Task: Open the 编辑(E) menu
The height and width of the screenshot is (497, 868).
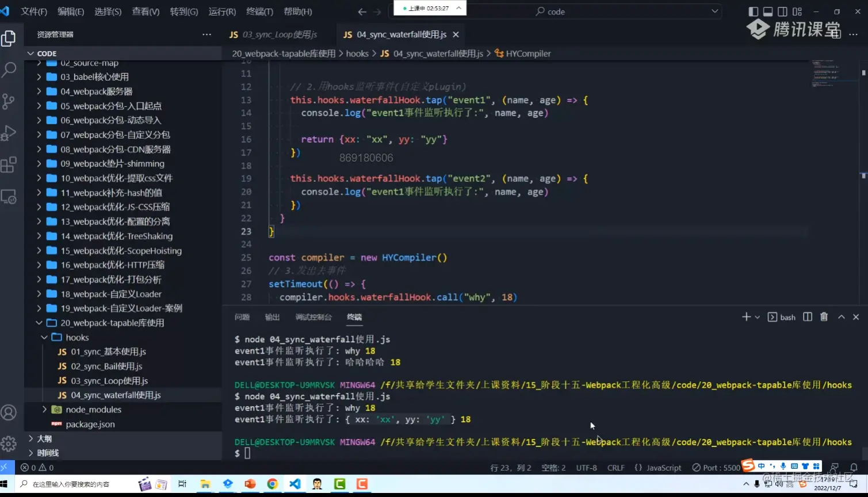Action: (x=71, y=12)
